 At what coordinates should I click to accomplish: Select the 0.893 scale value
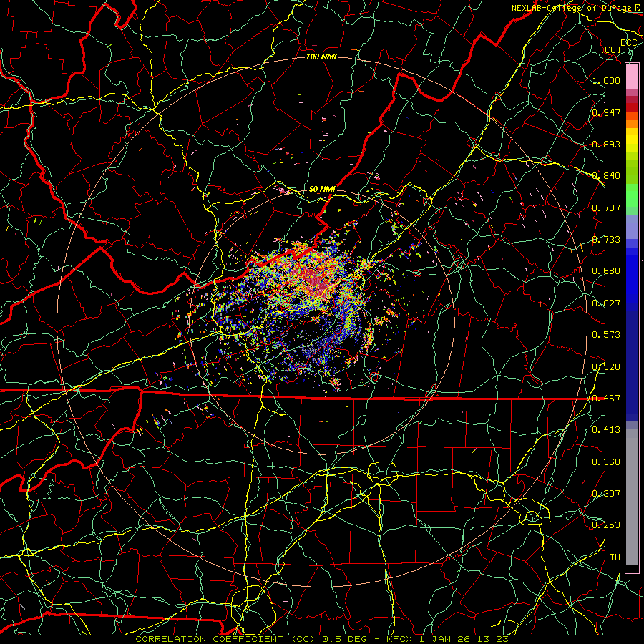[x=606, y=144]
